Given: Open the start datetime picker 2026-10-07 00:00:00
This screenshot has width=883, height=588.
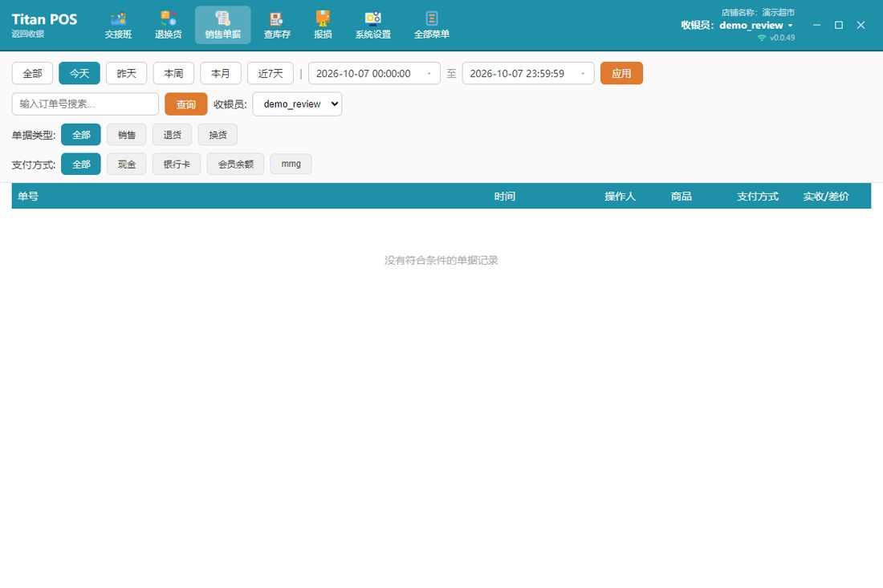Looking at the screenshot, I should [x=375, y=73].
